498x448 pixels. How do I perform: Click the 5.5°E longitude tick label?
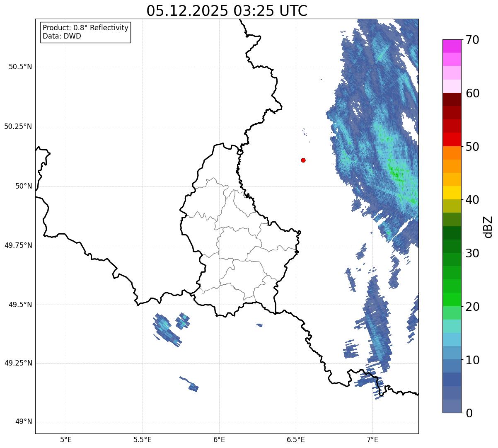(x=143, y=439)
